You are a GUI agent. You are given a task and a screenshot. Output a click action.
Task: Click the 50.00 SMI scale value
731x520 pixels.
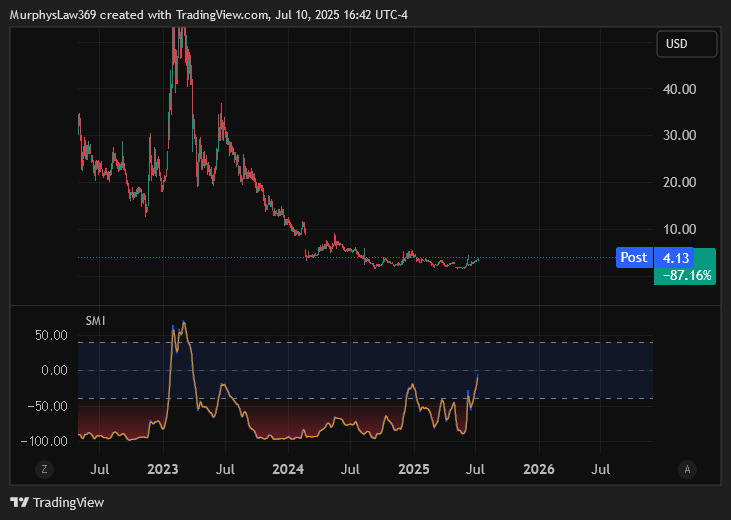click(51, 335)
